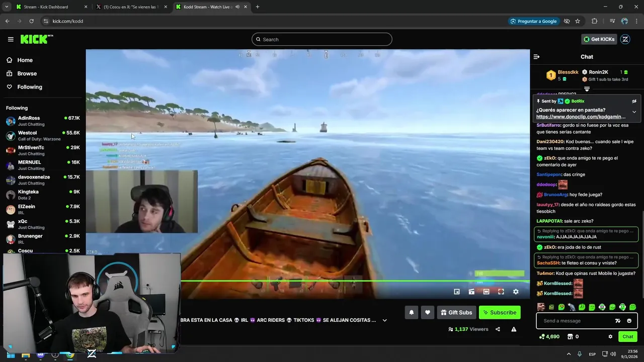Report stream with warning icon

pos(514,329)
